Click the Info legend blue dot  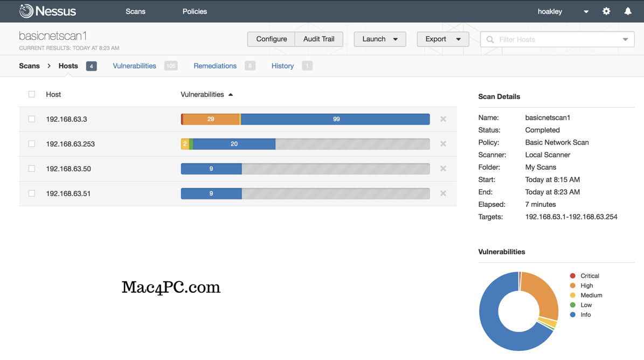(x=572, y=315)
